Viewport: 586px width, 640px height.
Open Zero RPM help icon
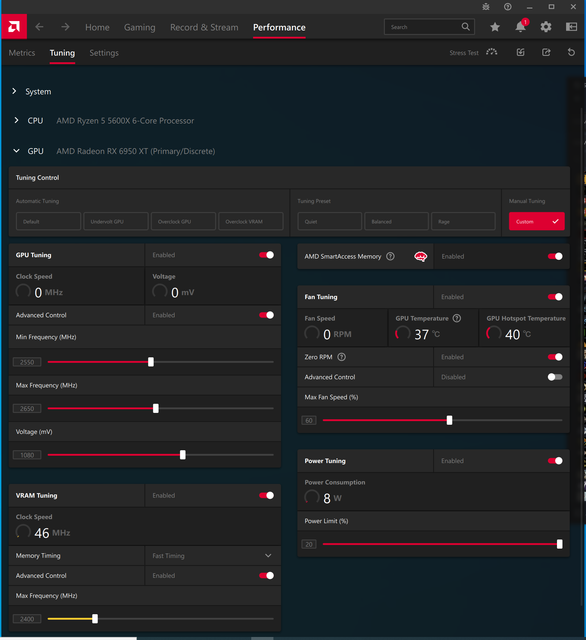tap(342, 357)
